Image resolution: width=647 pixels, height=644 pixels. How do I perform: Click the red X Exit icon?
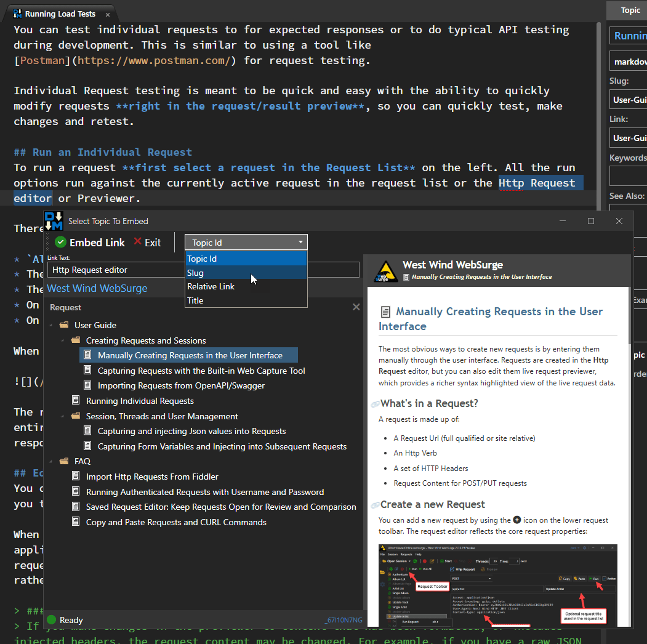tap(138, 241)
